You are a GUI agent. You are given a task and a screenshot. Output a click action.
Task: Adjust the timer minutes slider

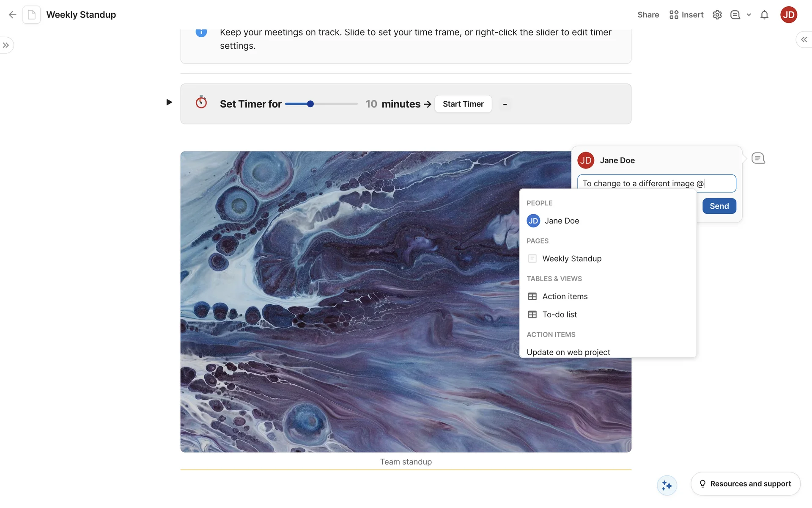click(x=310, y=104)
